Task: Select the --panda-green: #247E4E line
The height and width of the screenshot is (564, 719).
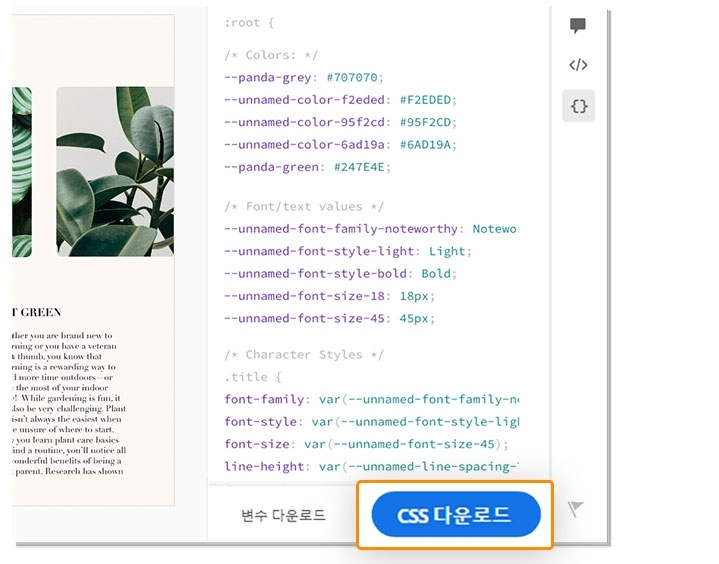Action: (307, 167)
